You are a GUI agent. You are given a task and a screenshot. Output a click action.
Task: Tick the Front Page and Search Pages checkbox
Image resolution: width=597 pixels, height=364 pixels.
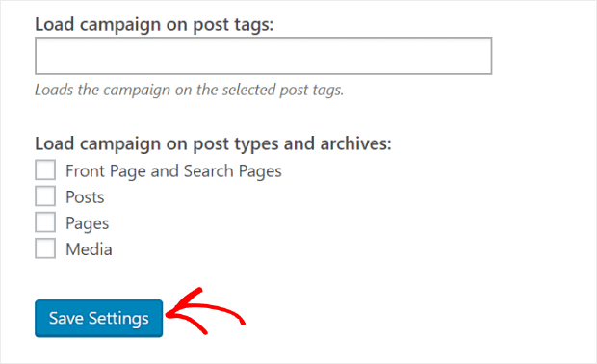point(45,169)
